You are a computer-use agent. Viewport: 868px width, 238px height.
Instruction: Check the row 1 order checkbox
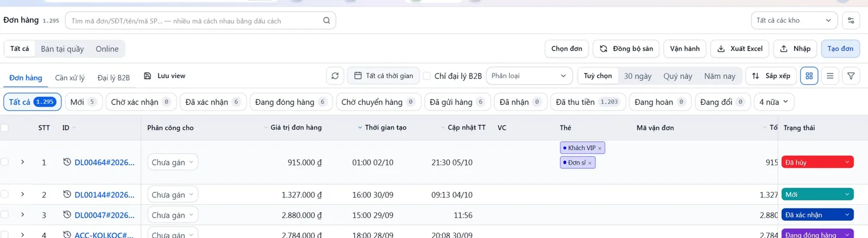(5, 162)
